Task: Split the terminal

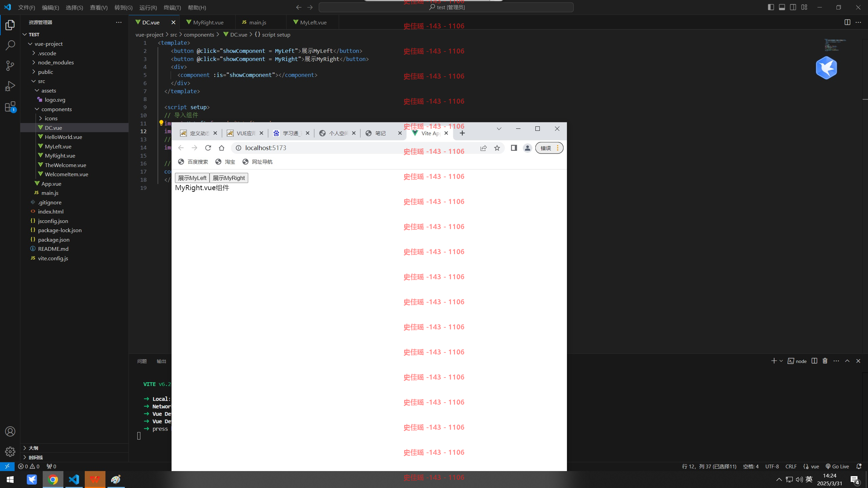Action: pos(814,361)
